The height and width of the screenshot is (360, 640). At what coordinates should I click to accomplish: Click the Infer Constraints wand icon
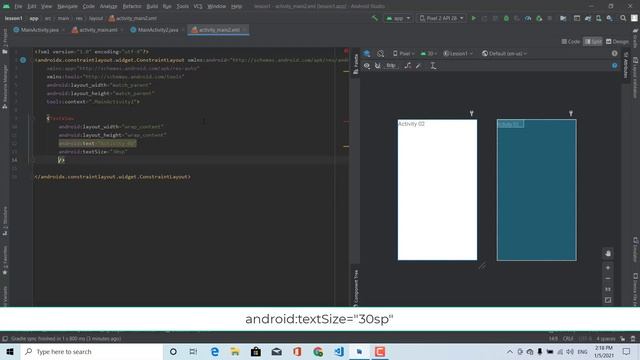point(419,66)
